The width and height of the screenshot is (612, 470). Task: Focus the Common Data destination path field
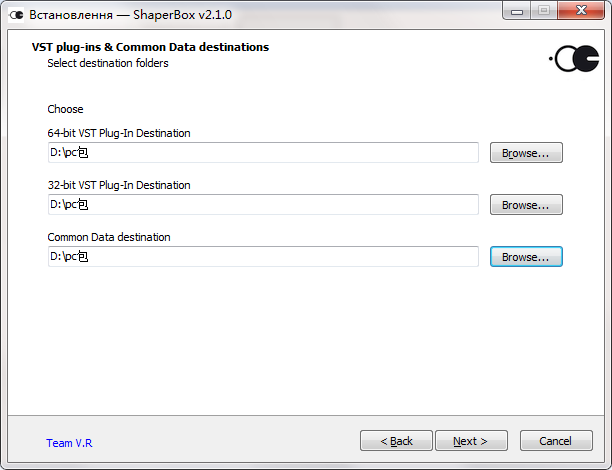click(x=263, y=256)
